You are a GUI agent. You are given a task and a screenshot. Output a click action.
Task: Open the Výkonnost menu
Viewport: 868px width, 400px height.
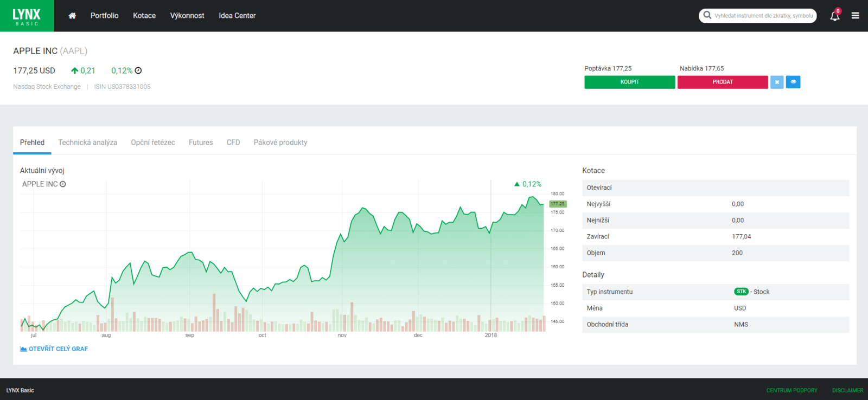point(187,16)
